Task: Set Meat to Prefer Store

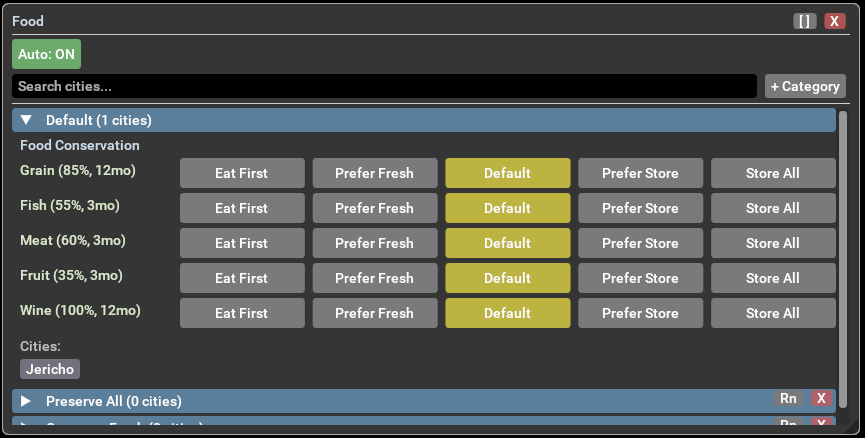Action: coord(640,243)
